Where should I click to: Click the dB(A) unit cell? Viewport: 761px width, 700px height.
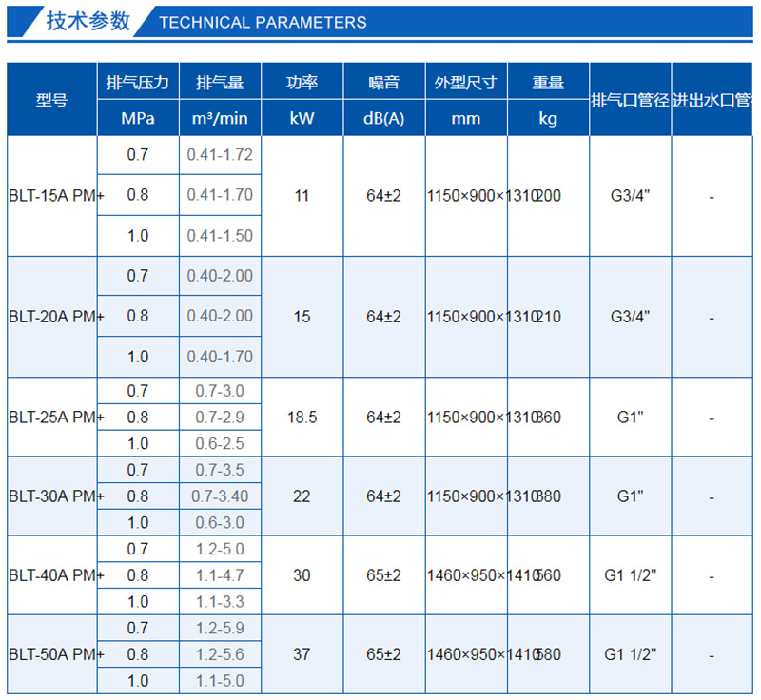384,118
